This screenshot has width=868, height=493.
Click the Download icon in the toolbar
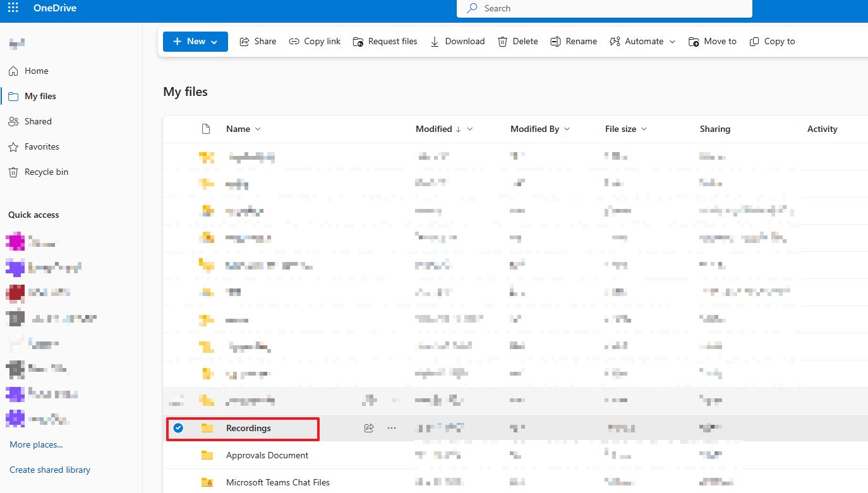coord(434,41)
